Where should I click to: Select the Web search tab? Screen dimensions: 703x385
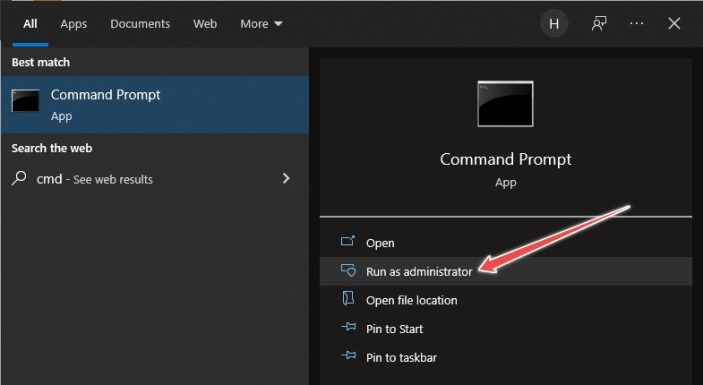point(205,24)
